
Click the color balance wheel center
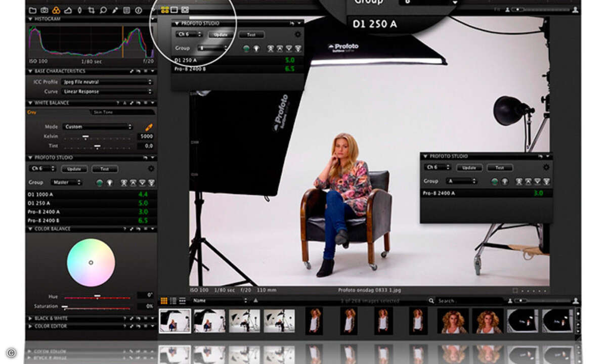pyautogui.click(x=91, y=262)
